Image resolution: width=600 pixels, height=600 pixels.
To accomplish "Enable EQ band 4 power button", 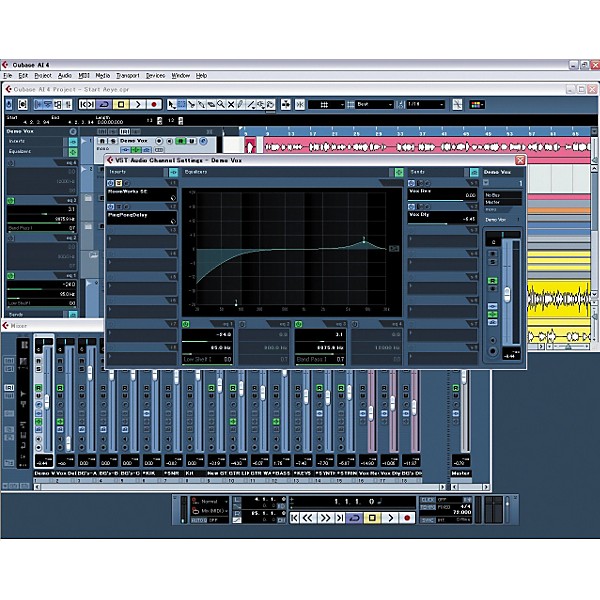I will [x=355, y=324].
